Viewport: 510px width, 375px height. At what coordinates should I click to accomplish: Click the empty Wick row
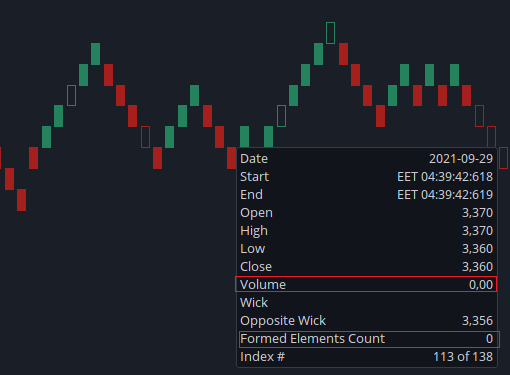(367, 303)
